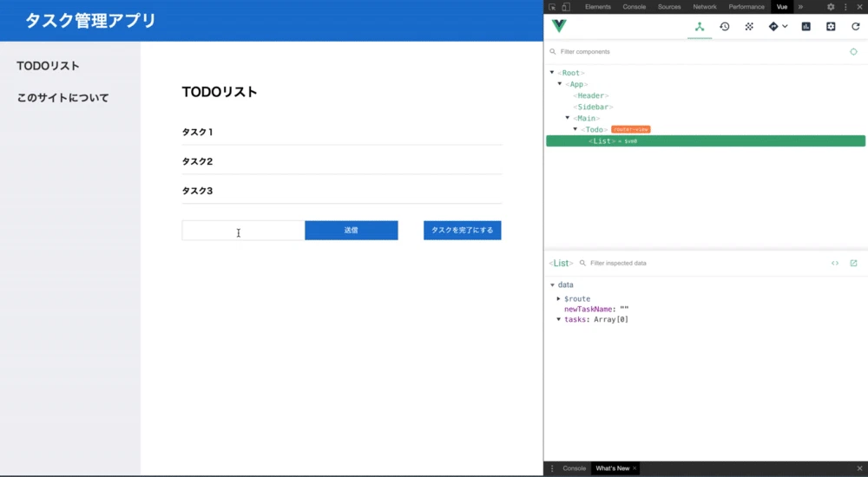The width and height of the screenshot is (868, 477).
Task: Select the highlighted List component row
Action: [705, 141]
